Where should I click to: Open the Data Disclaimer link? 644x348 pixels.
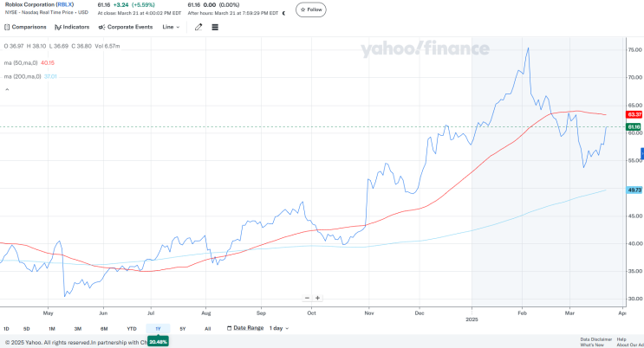click(596, 339)
